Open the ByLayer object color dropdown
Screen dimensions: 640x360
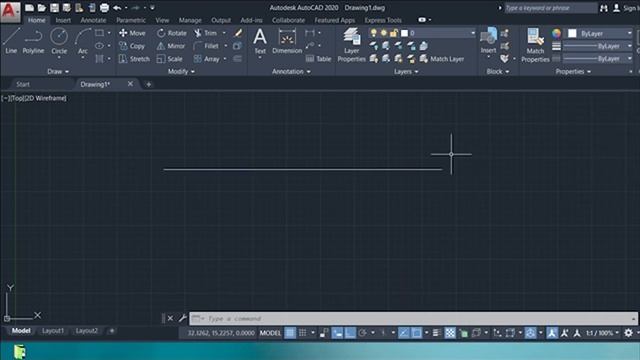(629, 33)
